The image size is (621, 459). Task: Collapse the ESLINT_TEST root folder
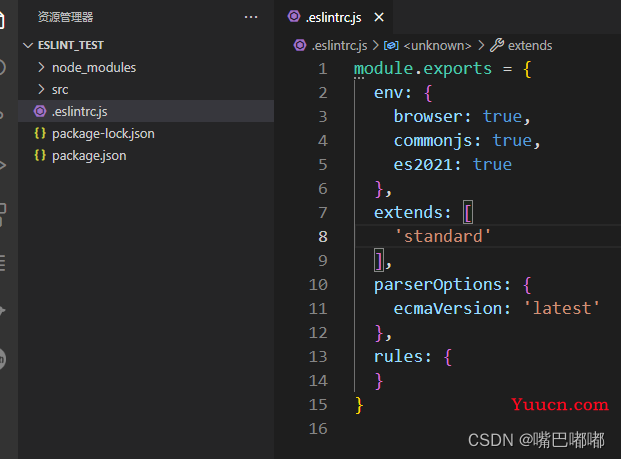[27, 45]
